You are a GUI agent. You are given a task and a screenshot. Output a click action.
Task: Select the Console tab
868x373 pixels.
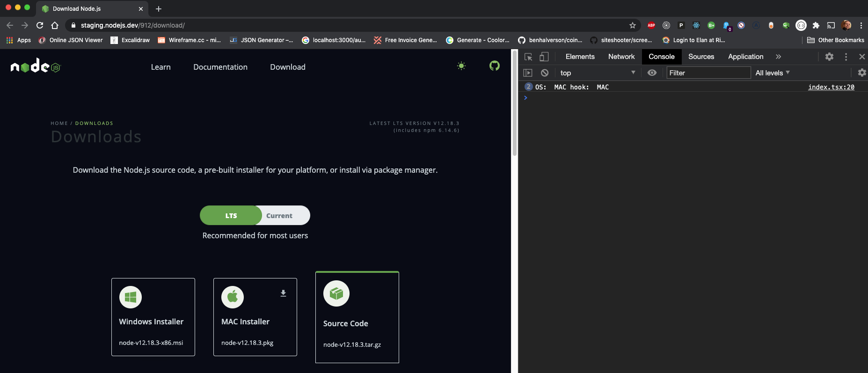pyautogui.click(x=662, y=57)
